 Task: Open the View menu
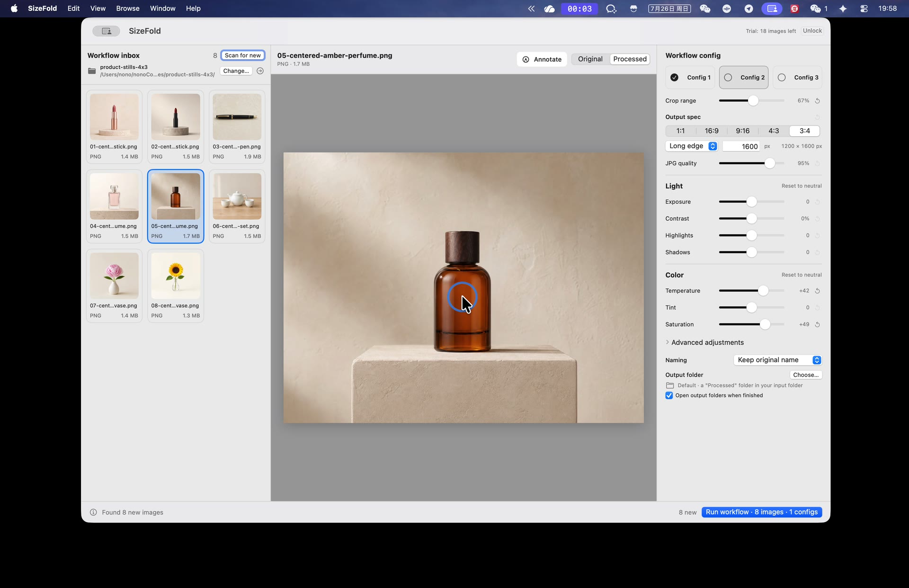pos(98,9)
